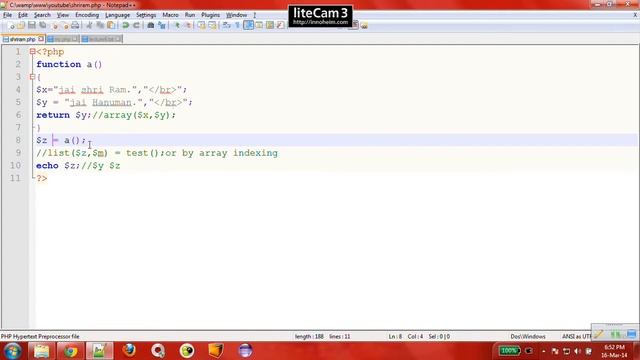Viewport: 640px width, 360px height.
Task: Open the Language menu
Action: [117, 15]
